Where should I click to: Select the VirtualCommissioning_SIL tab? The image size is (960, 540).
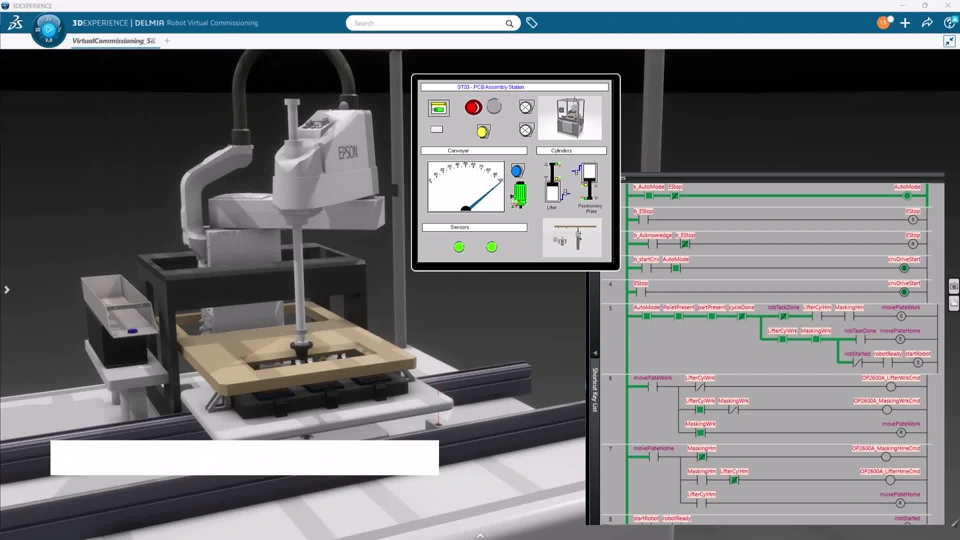[114, 41]
